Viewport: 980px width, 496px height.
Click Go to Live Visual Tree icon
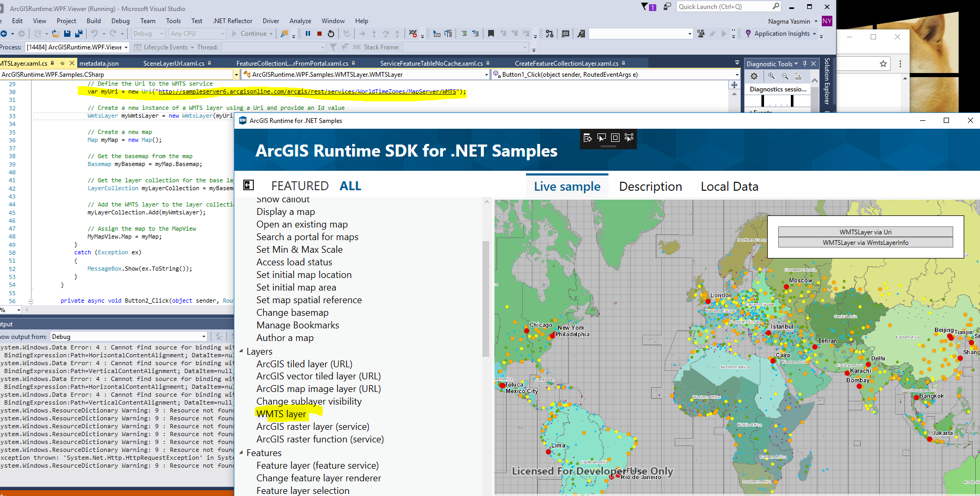pyautogui.click(x=587, y=138)
